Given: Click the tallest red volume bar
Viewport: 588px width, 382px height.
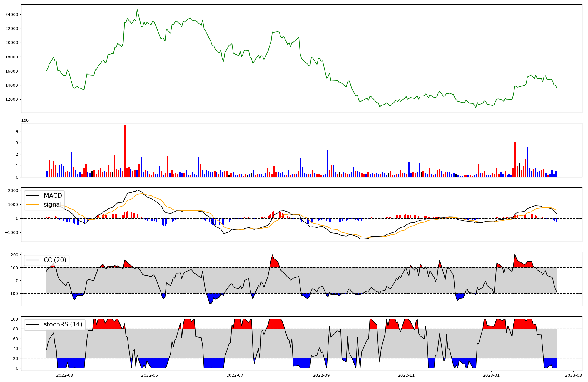Looking at the screenshot, I should click(x=125, y=151).
